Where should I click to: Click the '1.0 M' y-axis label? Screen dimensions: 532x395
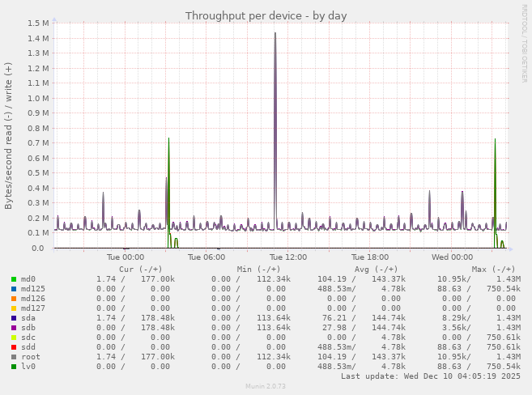point(38,98)
